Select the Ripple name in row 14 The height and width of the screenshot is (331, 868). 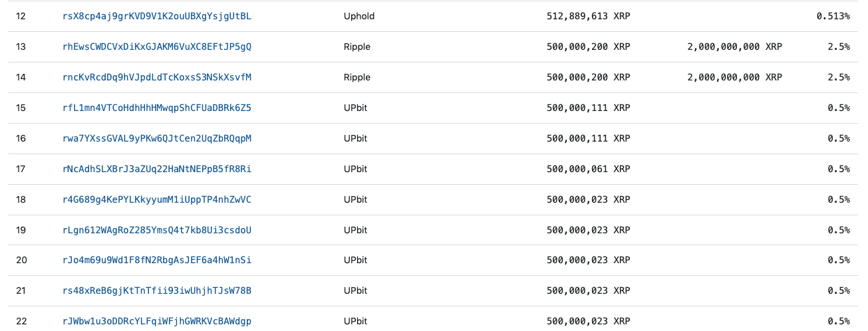[357, 77]
